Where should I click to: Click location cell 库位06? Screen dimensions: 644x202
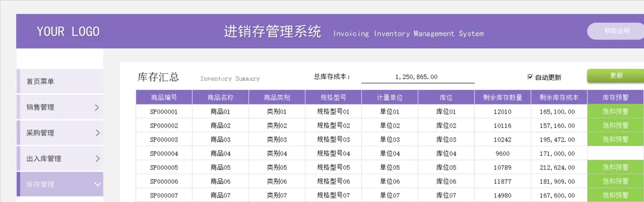[446, 181]
